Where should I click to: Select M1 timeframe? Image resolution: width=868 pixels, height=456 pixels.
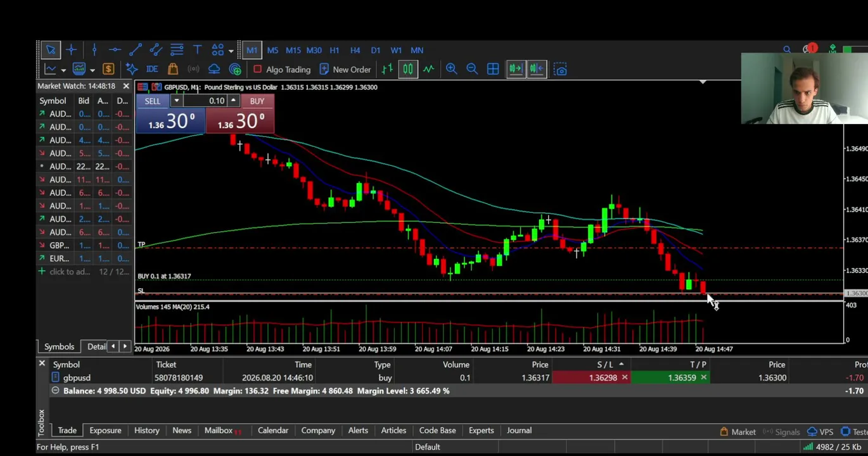[252, 50]
